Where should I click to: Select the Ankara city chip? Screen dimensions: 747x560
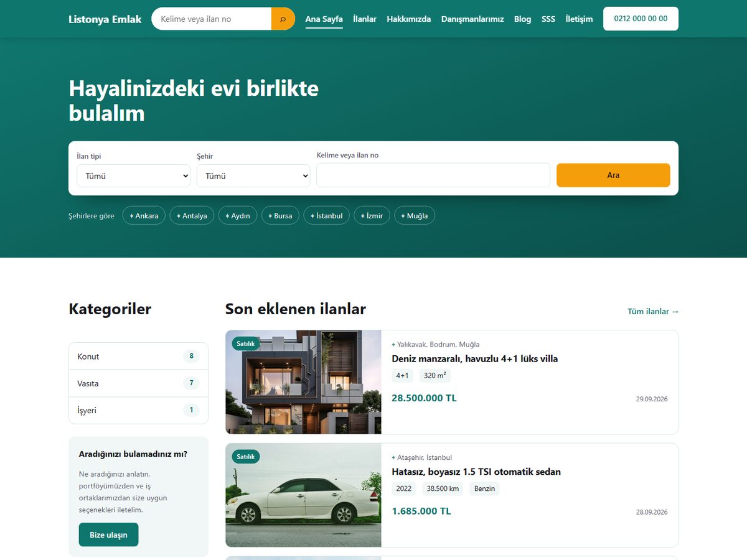(x=144, y=215)
